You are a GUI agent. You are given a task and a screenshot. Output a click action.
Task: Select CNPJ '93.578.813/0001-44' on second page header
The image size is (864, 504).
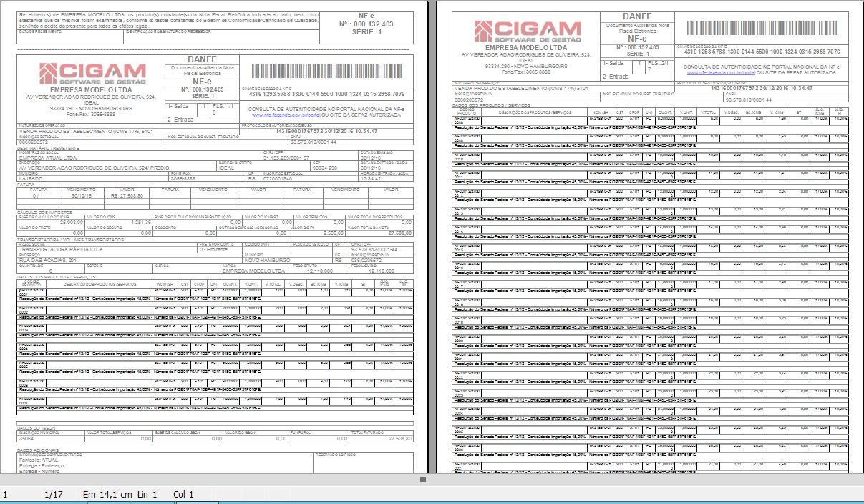(747, 100)
